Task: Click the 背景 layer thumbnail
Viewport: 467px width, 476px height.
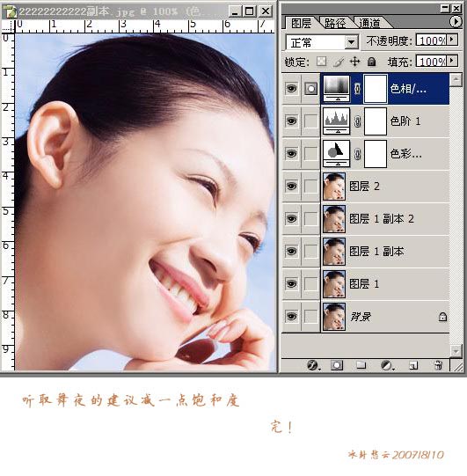Action: point(334,317)
